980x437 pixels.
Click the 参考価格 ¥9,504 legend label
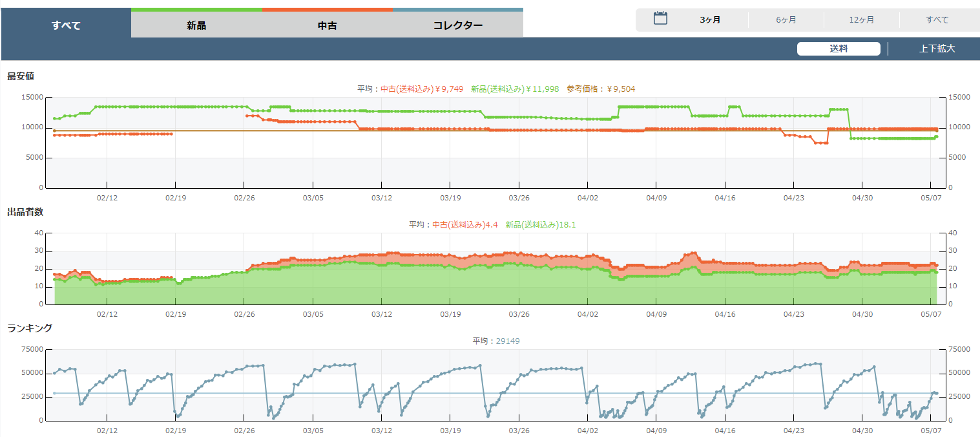[x=601, y=89]
